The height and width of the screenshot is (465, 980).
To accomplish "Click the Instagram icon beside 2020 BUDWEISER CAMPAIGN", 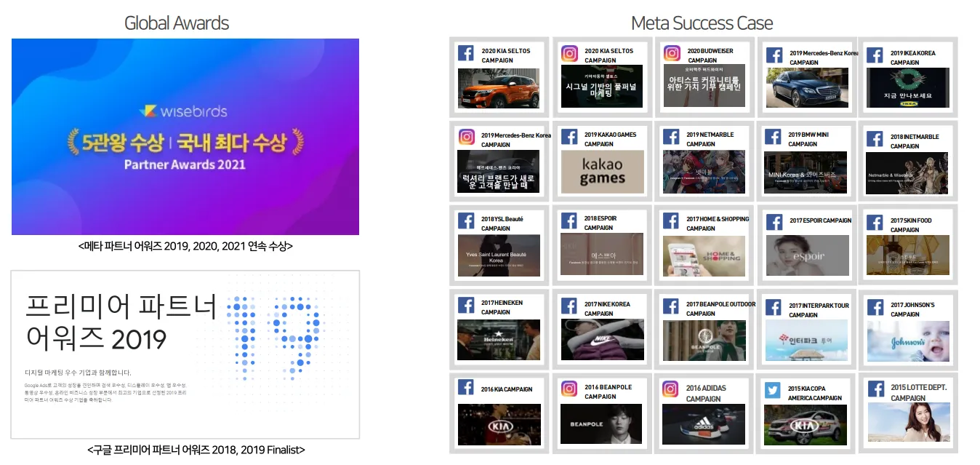I will (x=672, y=53).
